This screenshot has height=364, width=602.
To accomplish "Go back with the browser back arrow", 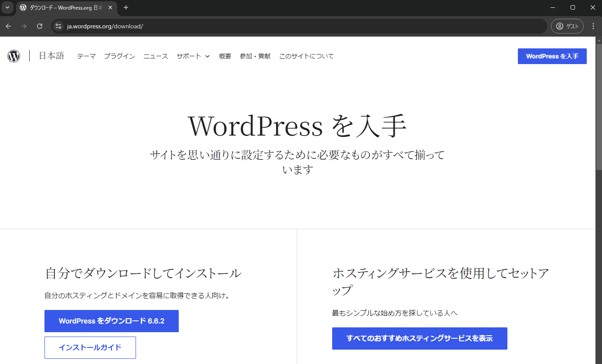I will [8, 26].
